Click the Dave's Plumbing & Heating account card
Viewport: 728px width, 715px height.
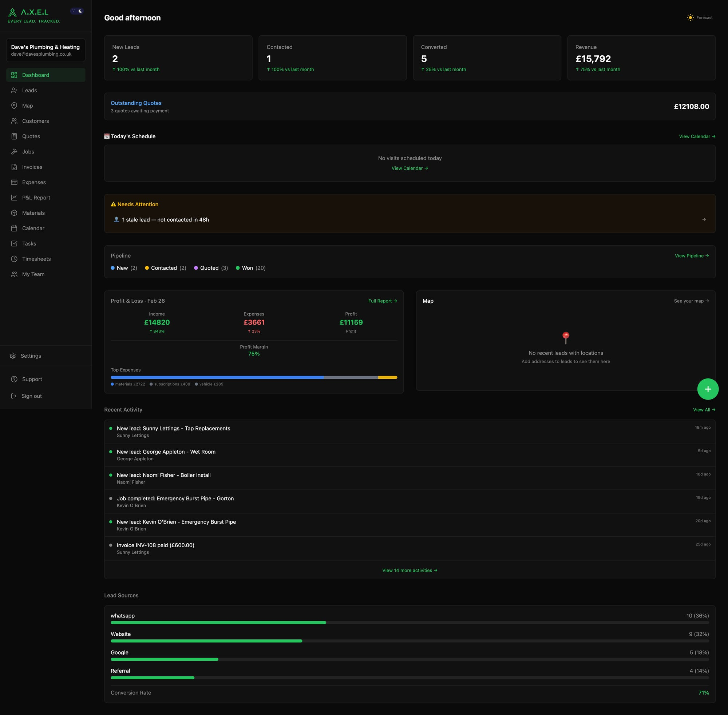pos(45,50)
